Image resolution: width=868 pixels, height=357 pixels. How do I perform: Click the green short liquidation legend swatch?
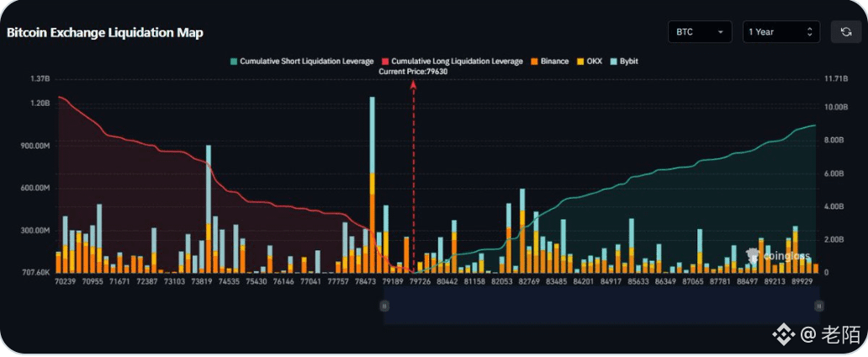click(x=234, y=61)
